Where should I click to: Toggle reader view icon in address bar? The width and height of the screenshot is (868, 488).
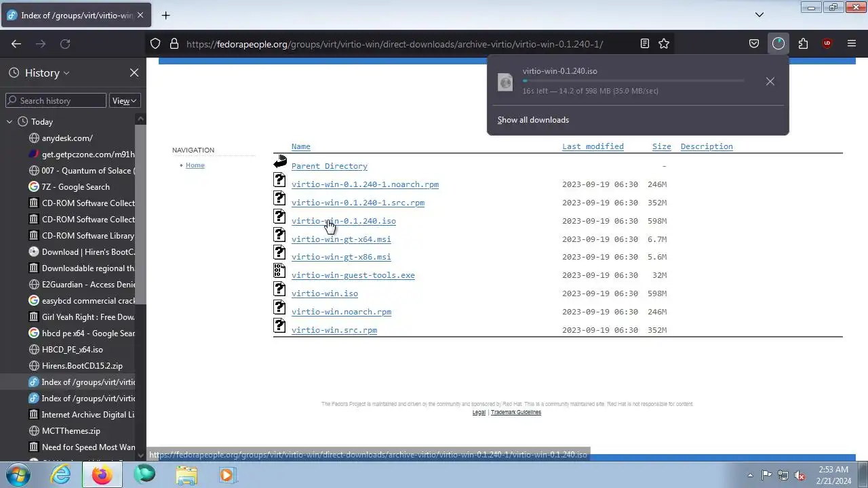(645, 43)
